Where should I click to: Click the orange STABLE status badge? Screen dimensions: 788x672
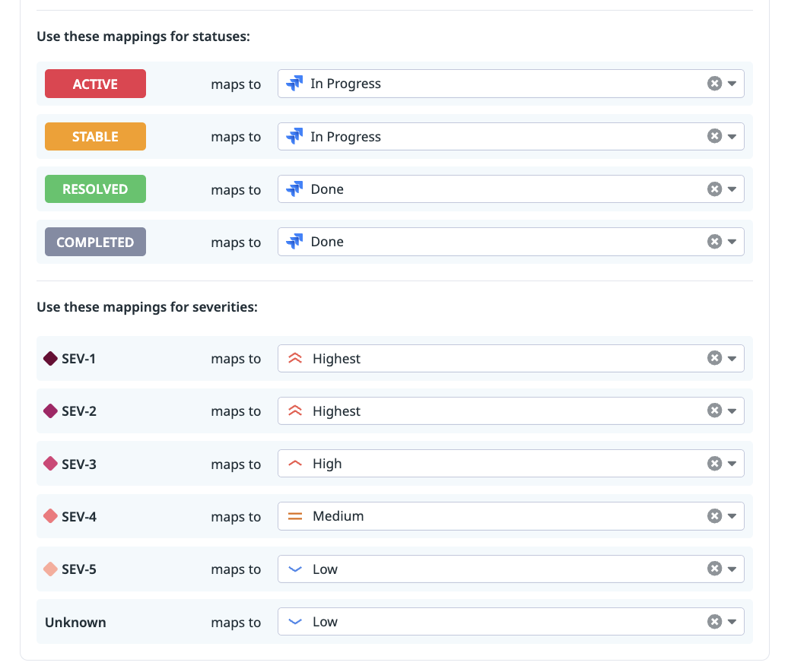(x=95, y=137)
